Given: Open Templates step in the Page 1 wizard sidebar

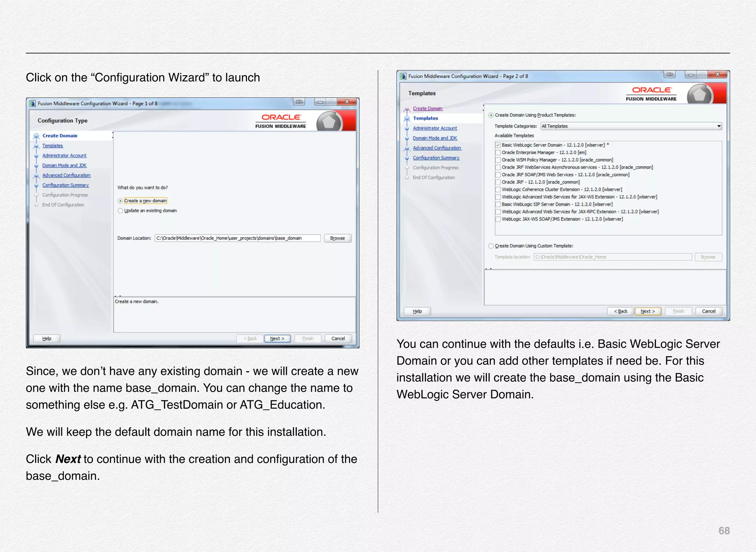Looking at the screenshot, I should pyautogui.click(x=52, y=146).
